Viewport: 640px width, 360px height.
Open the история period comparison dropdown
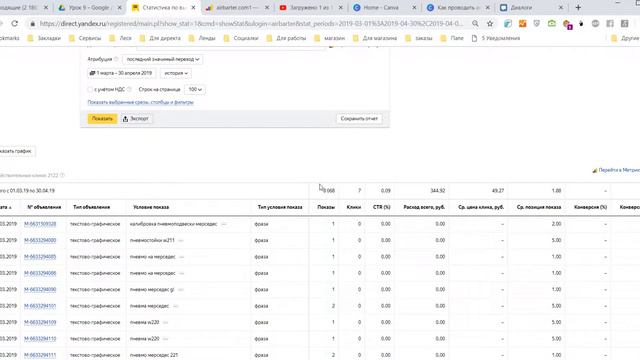176,73
